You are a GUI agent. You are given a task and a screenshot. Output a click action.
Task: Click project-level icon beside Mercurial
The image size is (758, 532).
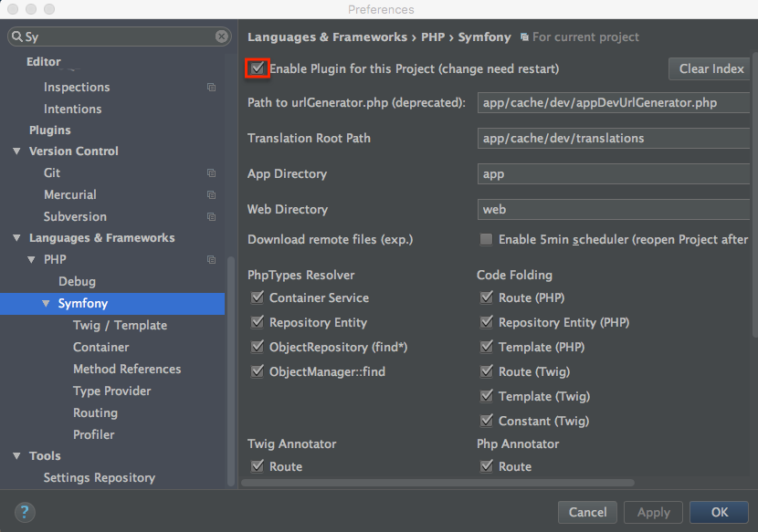(211, 194)
